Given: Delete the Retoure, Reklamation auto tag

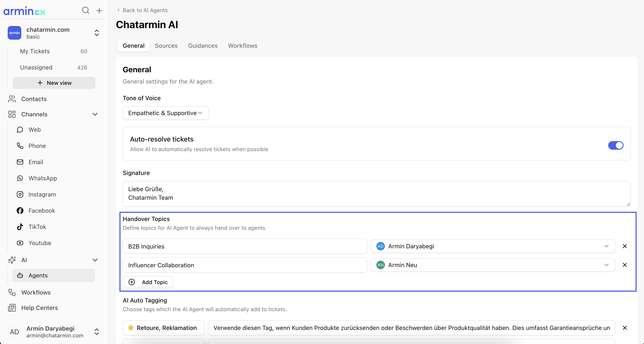Looking at the screenshot, I should (x=624, y=328).
